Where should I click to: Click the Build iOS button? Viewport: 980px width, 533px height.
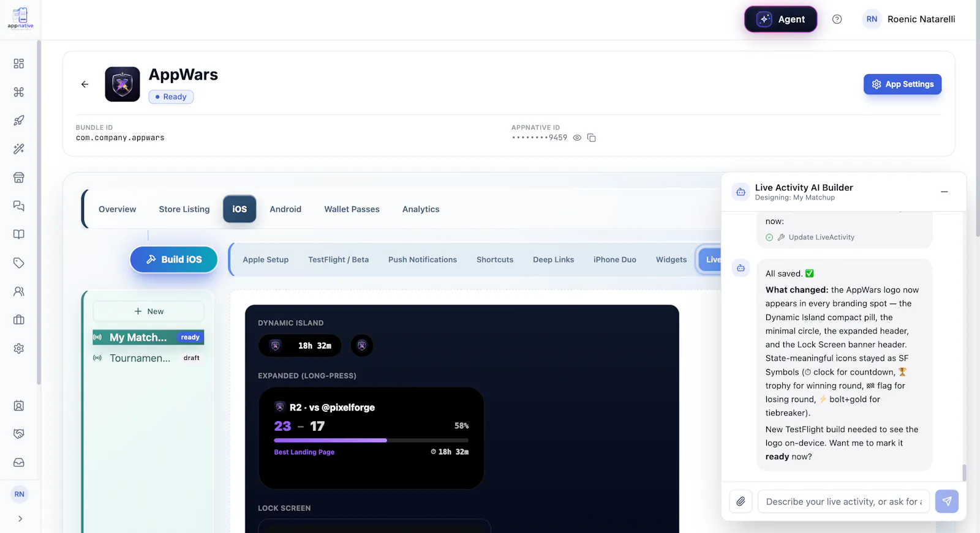174,259
